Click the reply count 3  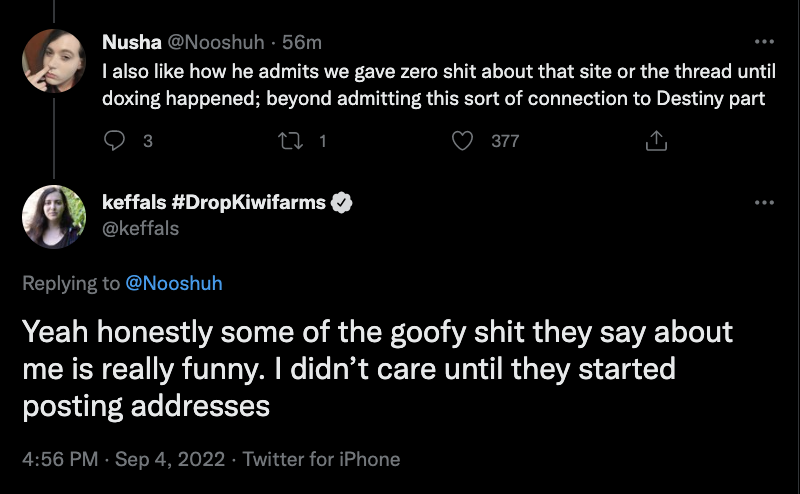[x=147, y=141]
